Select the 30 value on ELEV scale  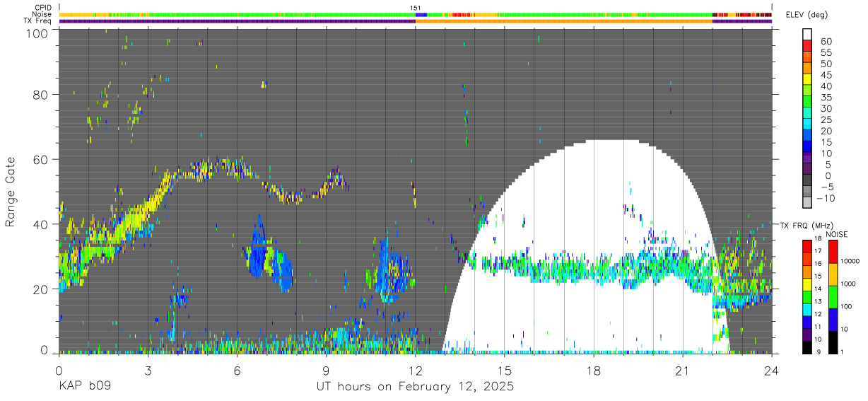pyautogui.click(x=825, y=108)
